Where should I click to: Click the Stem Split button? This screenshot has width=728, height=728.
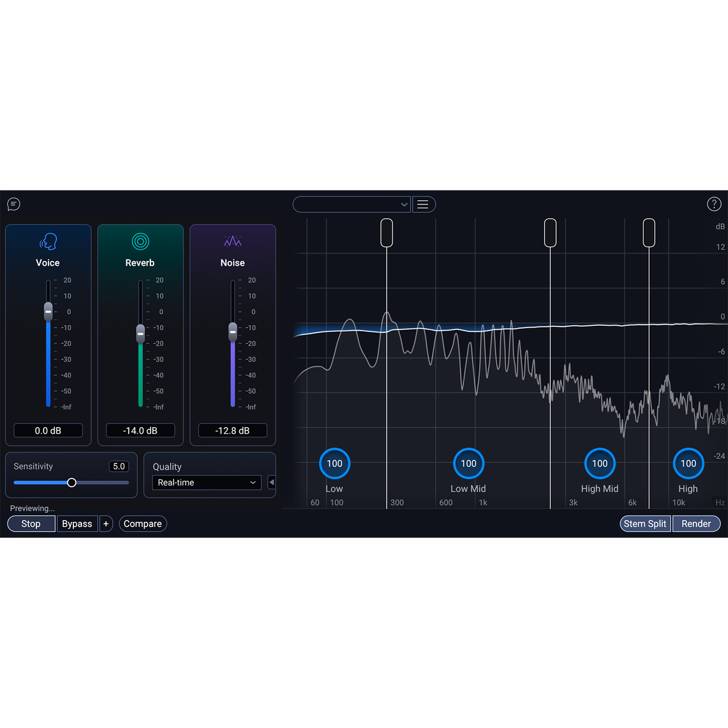pyautogui.click(x=645, y=524)
